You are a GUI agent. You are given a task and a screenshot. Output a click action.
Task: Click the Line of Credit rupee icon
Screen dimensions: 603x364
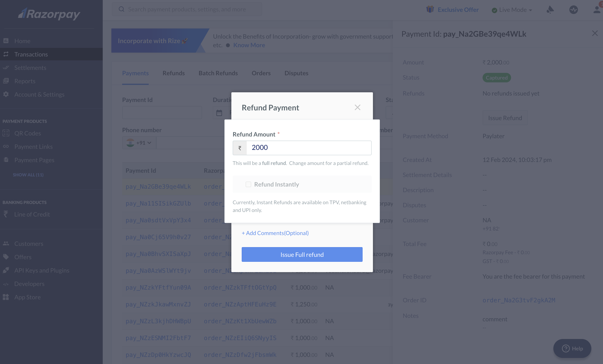(6, 214)
